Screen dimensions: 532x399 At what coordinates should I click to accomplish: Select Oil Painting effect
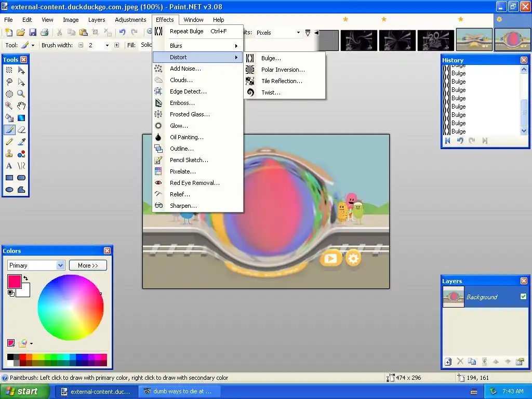[x=198, y=137]
